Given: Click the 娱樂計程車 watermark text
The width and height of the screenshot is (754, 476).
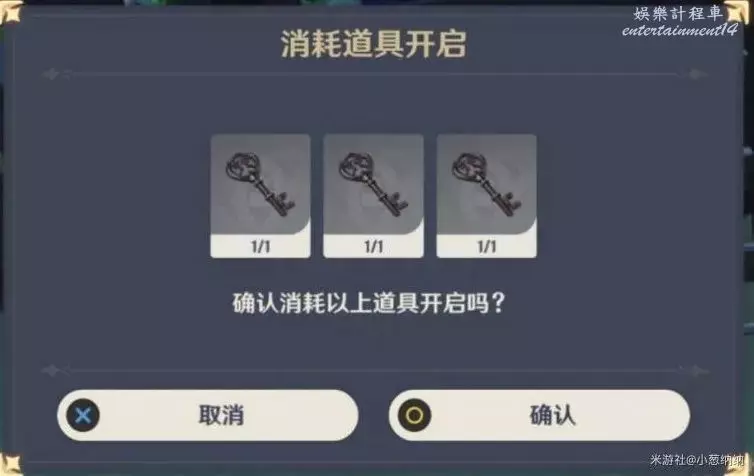Looking at the screenshot, I should pos(679,13).
